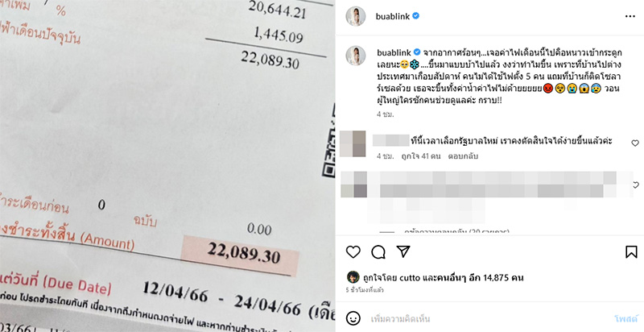Like the second blurred comment heart
Viewport: 644px width, 332px height.
(636, 185)
